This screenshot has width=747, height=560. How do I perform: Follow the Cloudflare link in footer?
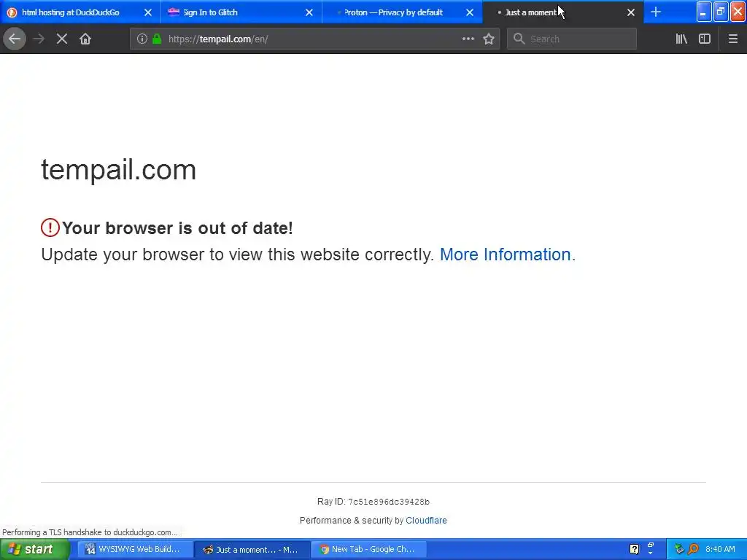tap(426, 521)
